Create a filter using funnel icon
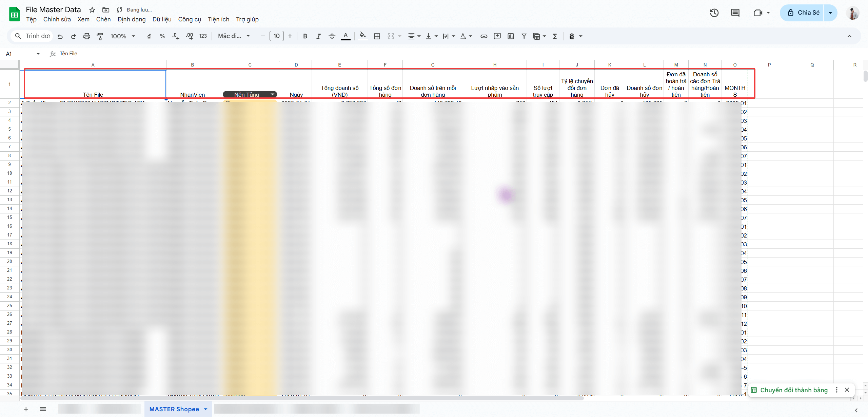Image resolution: width=868 pixels, height=417 pixels. 524,36
